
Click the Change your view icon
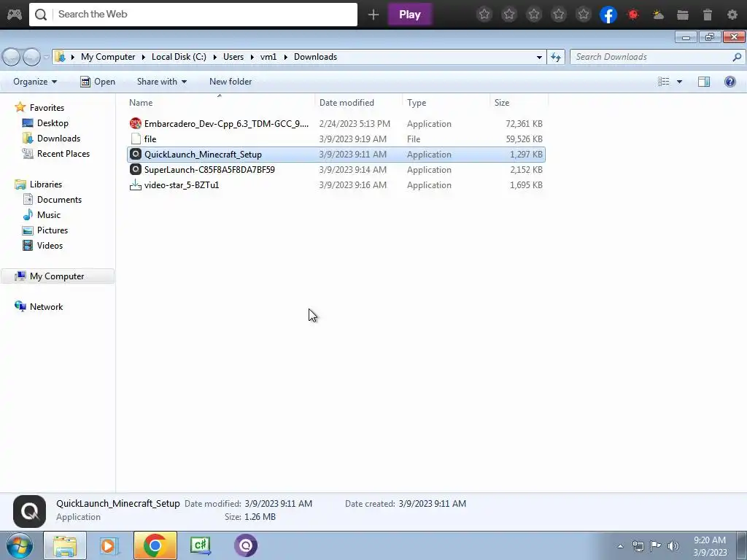pos(664,82)
